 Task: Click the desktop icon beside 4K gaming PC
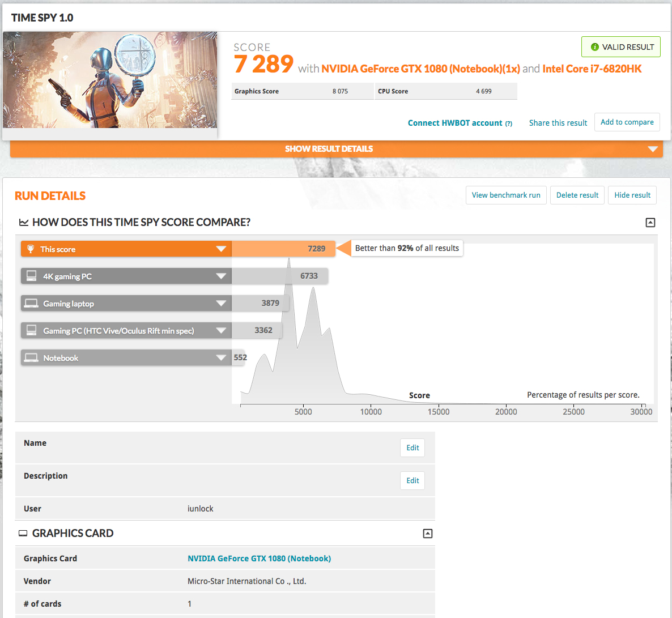[31, 276]
